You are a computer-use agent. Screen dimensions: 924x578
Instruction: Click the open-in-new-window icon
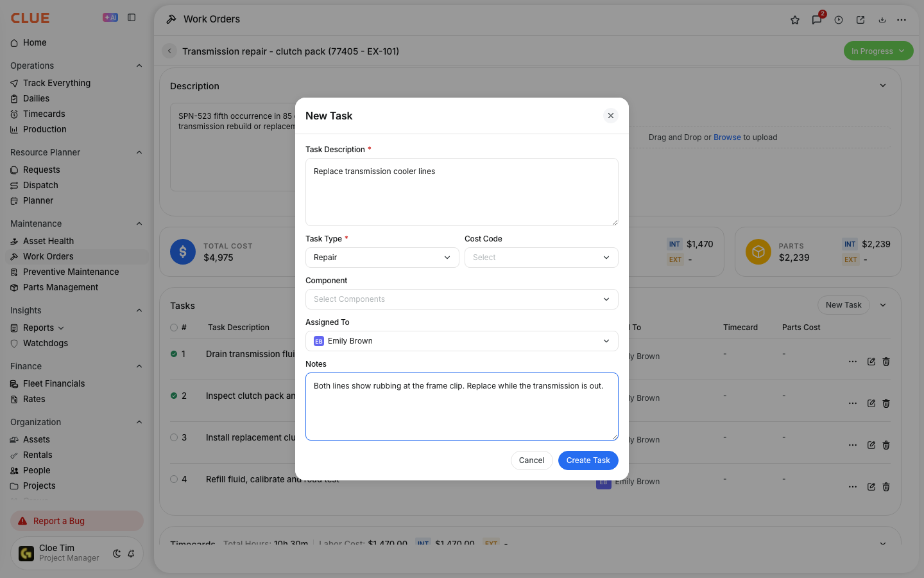(860, 20)
